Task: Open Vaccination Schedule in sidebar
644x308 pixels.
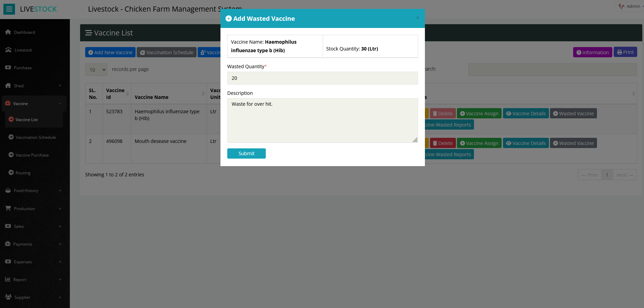Action: click(x=35, y=137)
